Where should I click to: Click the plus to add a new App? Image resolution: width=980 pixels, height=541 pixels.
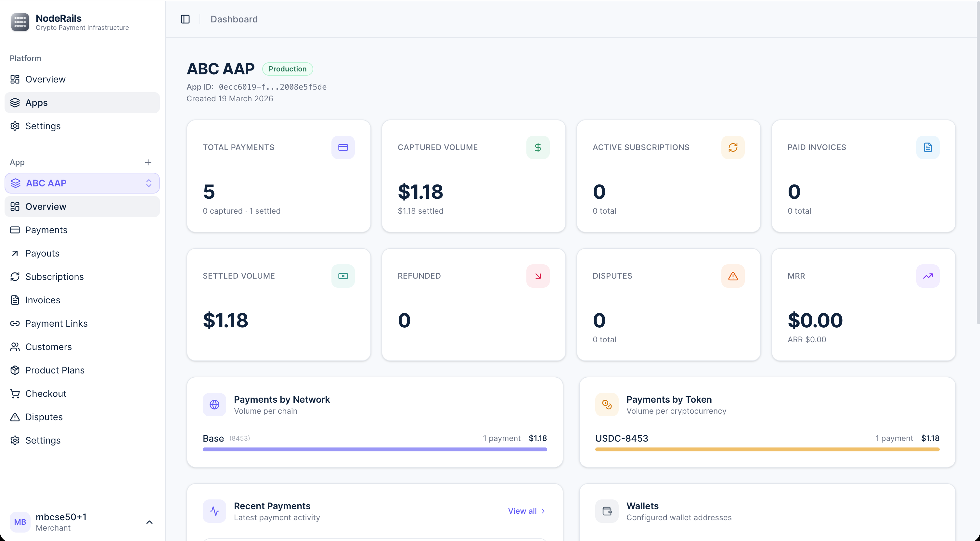(x=148, y=162)
